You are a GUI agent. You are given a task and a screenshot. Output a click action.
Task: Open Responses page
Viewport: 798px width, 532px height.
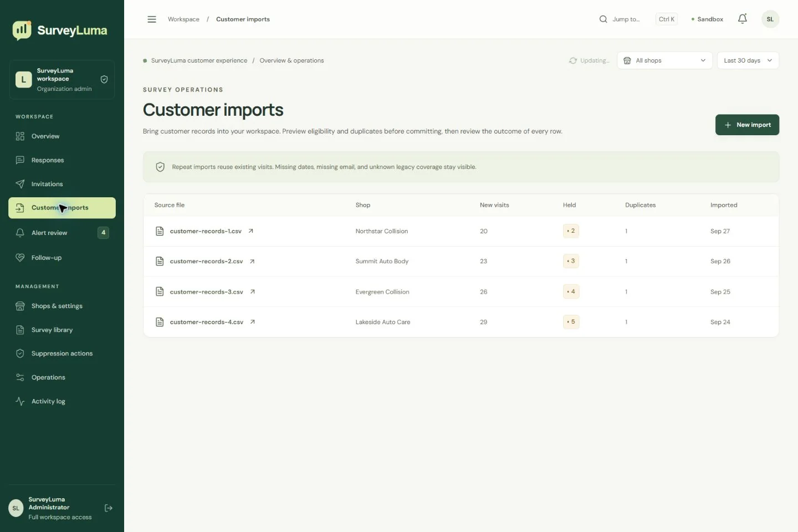click(62, 160)
